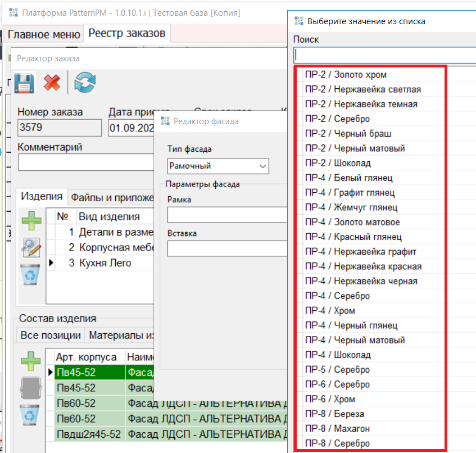
Task: Click the Save floppy disk icon
Action: pos(24,83)
